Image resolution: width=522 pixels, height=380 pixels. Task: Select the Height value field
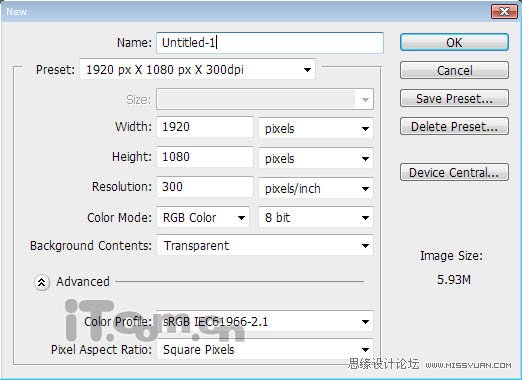click(205, 157)
